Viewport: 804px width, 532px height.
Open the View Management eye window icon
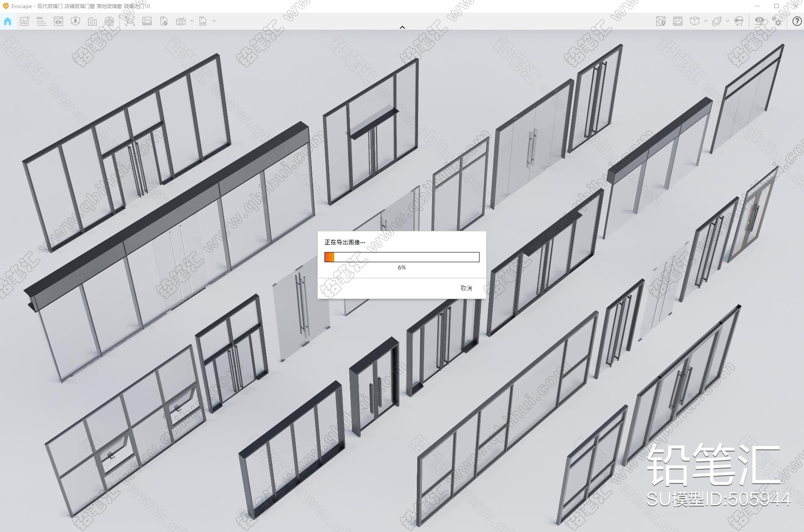[58, 21]
